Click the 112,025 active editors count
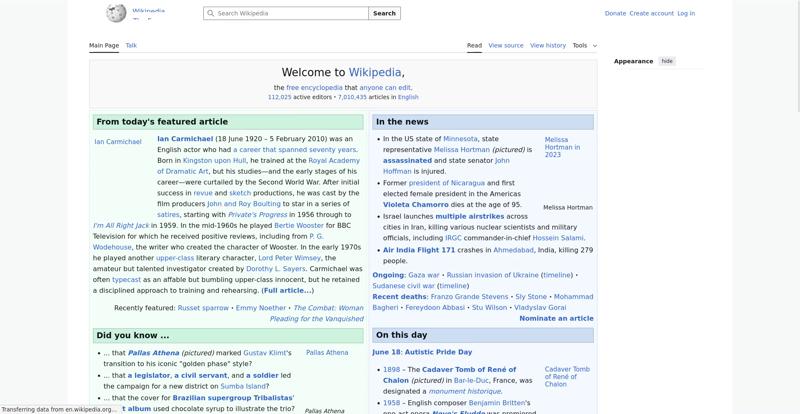Viewport: 800px width, 414px height. (x=280, y=97)
